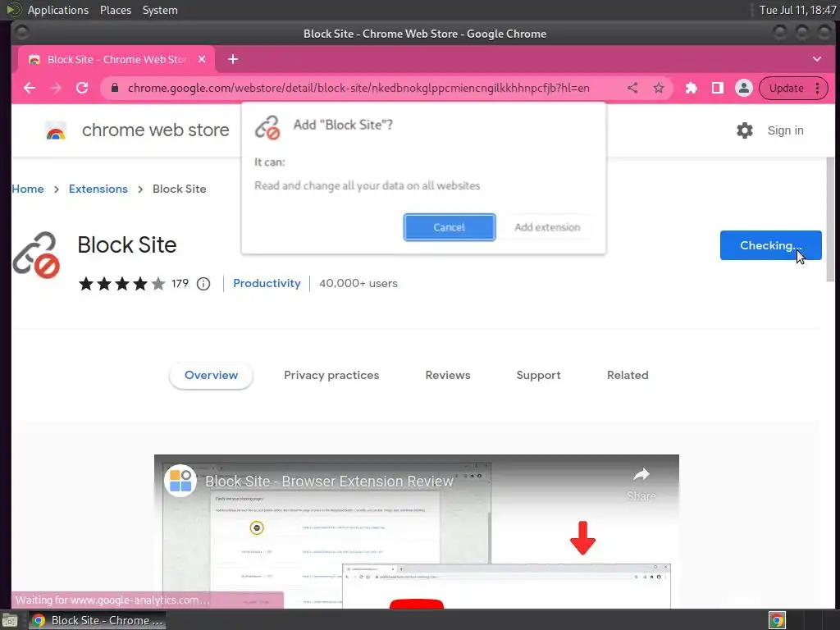
Task: Open a new tab with the plus icon
Action: pos(232,59)
